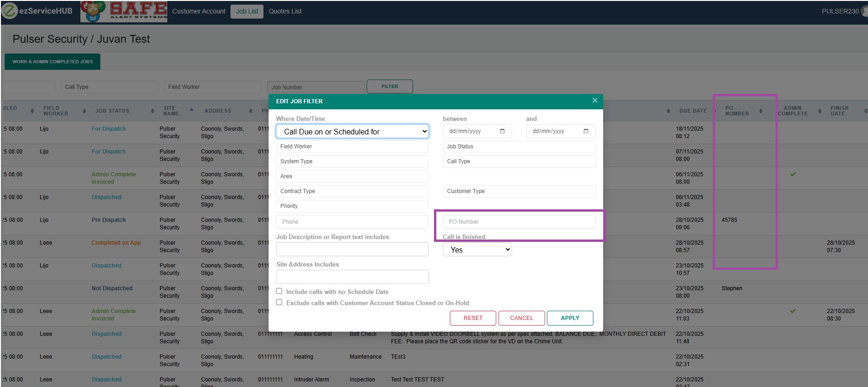Click the SAFE Alert Systems logo
Screen dimensions: 868x387
coord(124,11)
